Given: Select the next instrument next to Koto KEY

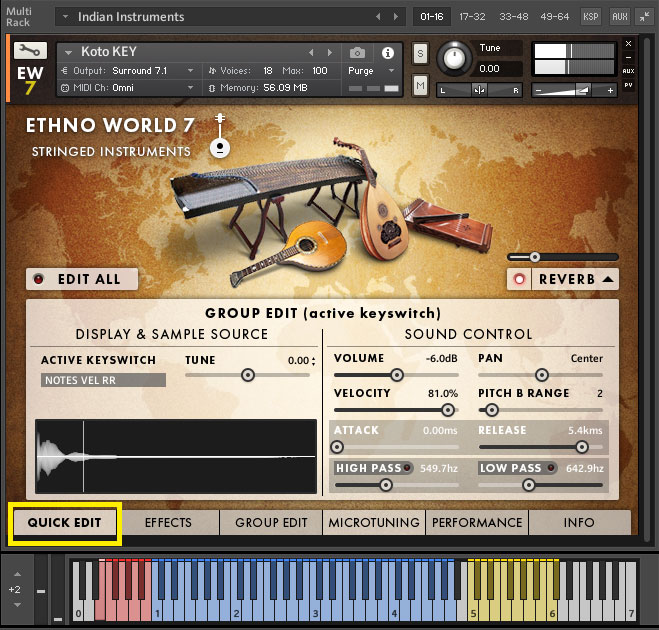Looking at the screenshot, I should (330, 53).
